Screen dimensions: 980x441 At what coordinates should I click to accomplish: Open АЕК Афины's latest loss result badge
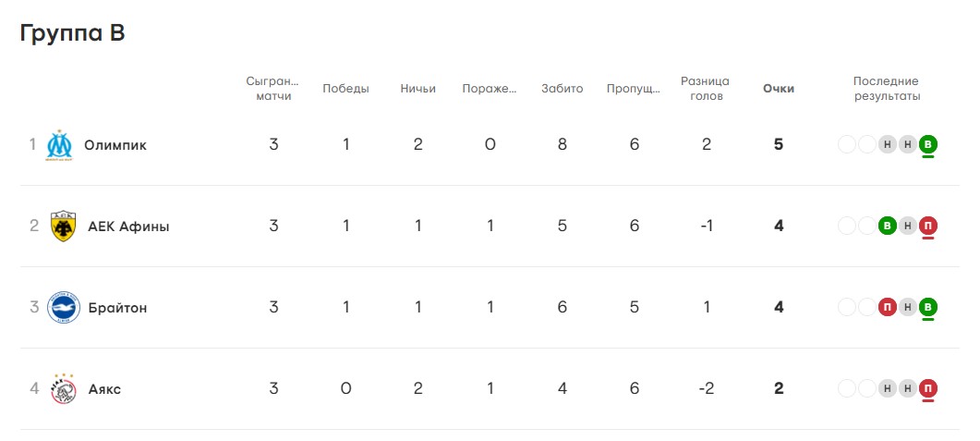928,226
